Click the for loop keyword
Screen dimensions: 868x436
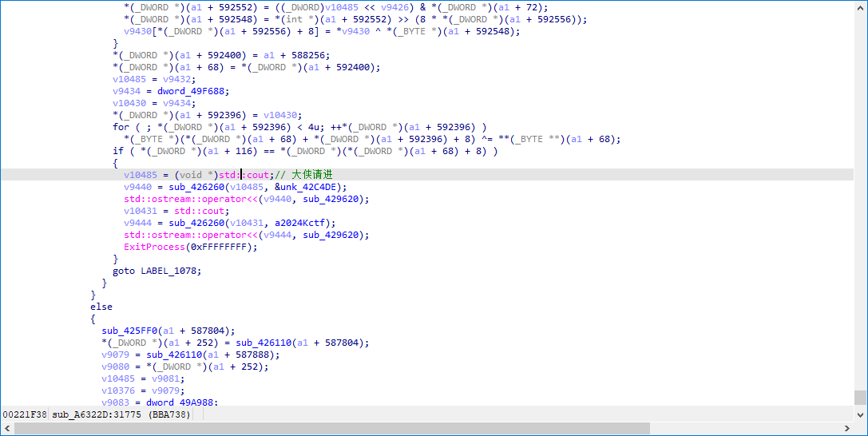click(x=121, y=127)
